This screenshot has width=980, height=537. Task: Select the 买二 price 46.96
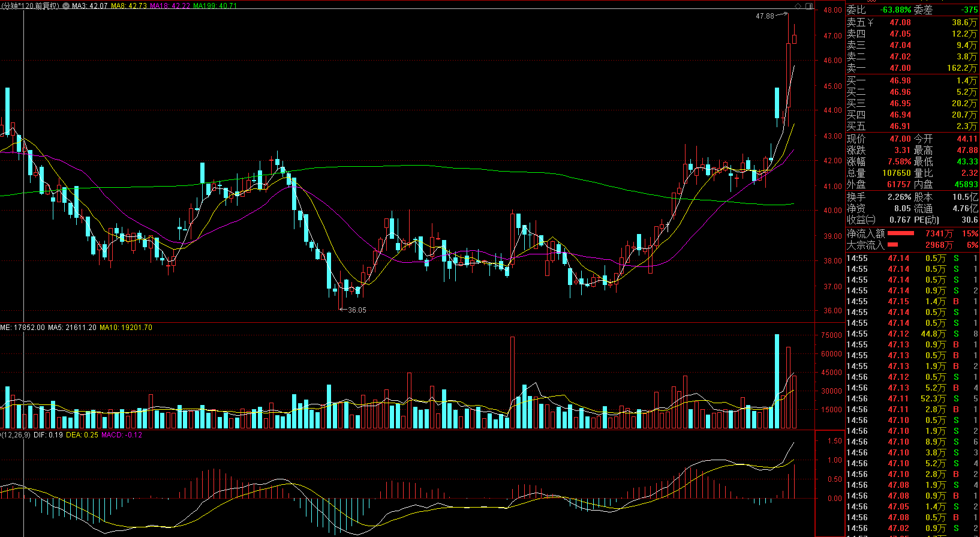[900, 92]
